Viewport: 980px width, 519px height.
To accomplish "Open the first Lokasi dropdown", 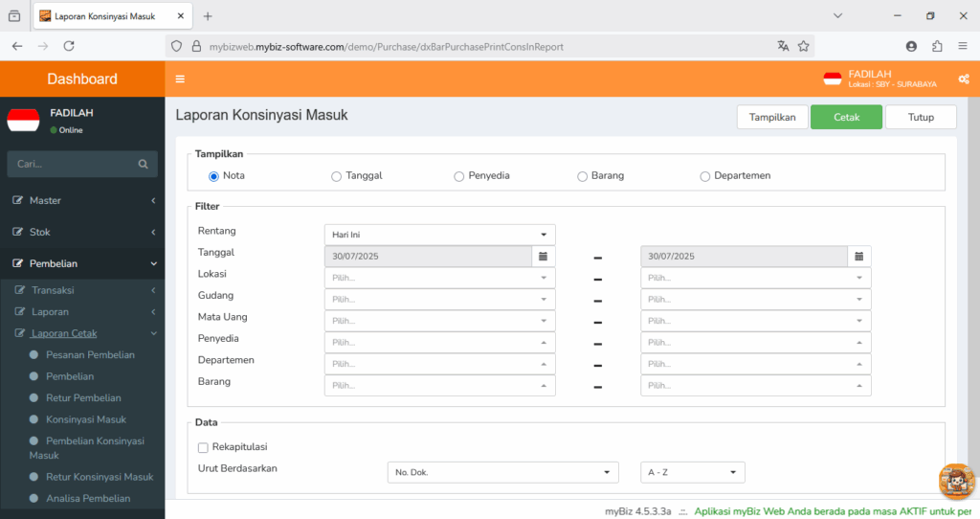I will [440, 278].
